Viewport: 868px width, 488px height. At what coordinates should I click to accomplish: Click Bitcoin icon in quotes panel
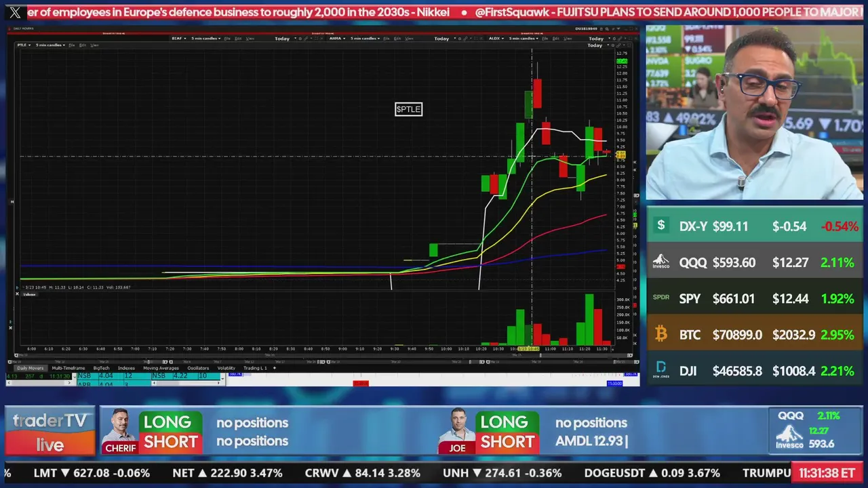coord(661,334)
